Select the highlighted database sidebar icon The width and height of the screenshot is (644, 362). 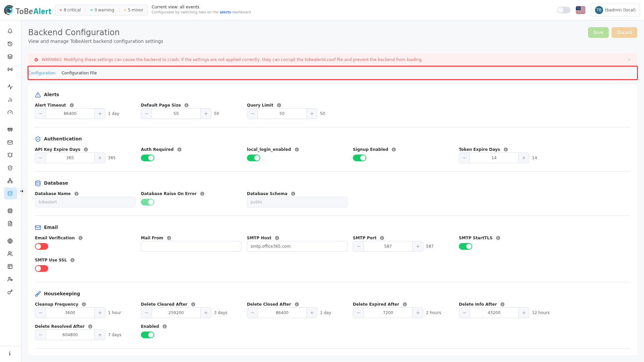[10, 193]
